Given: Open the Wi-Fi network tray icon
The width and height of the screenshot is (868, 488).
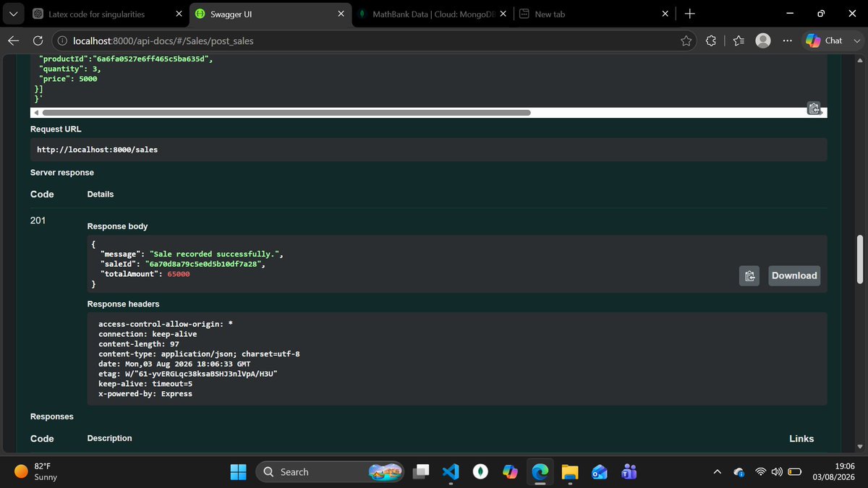Looking at the screenshot, I should pos(761,472).
